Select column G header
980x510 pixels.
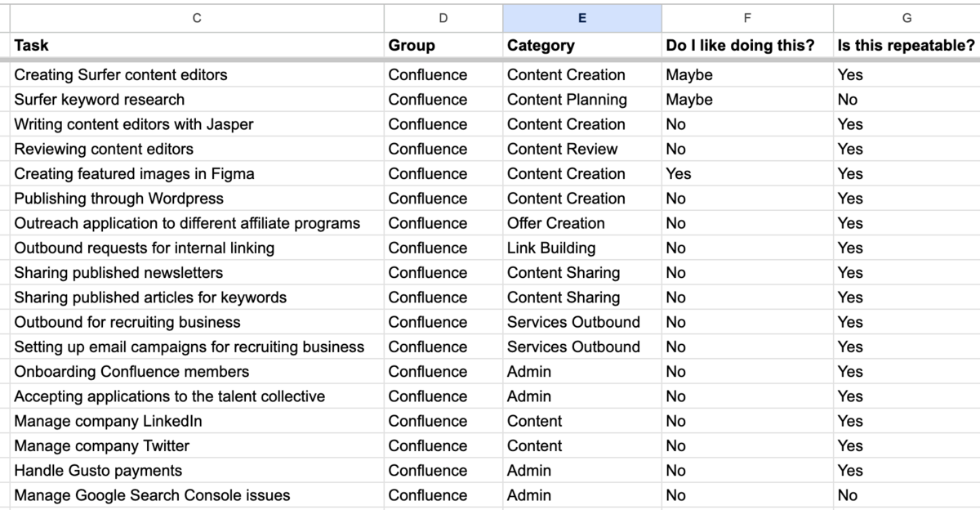coord(906,18)
